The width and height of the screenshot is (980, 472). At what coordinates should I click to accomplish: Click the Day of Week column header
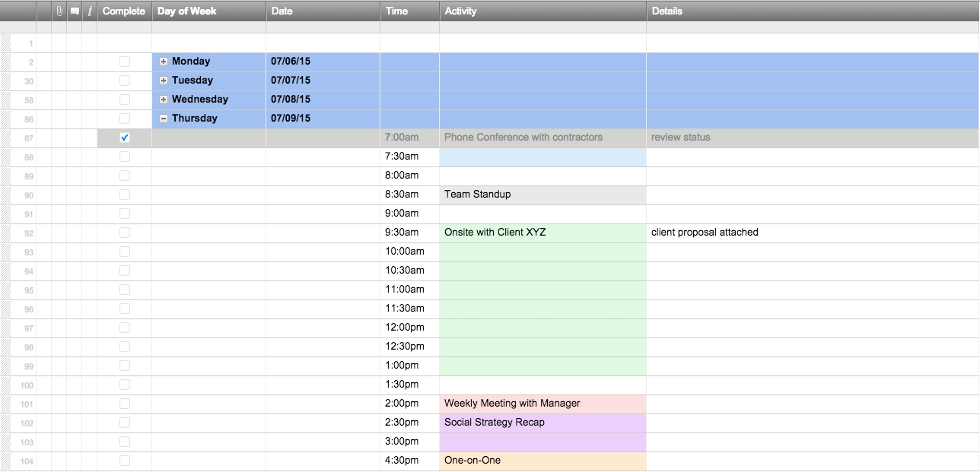pyautogui.click(x=208, y=11)
